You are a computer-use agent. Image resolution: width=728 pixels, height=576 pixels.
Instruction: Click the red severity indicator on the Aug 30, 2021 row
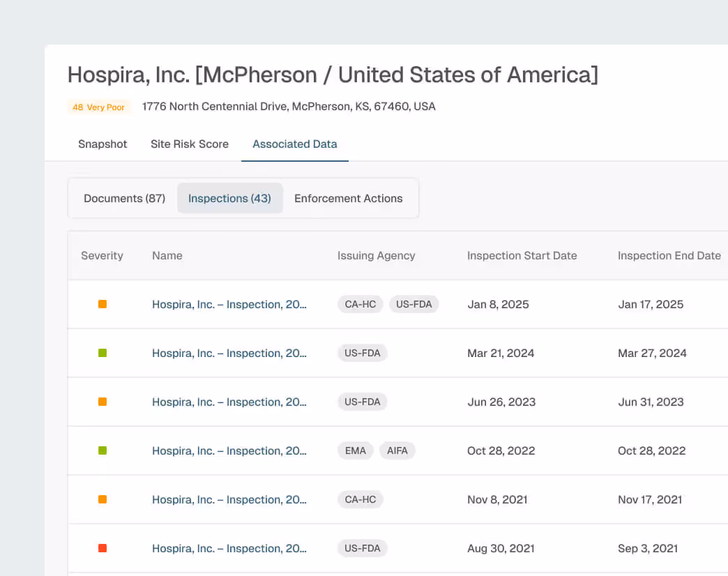coord(101,548)
